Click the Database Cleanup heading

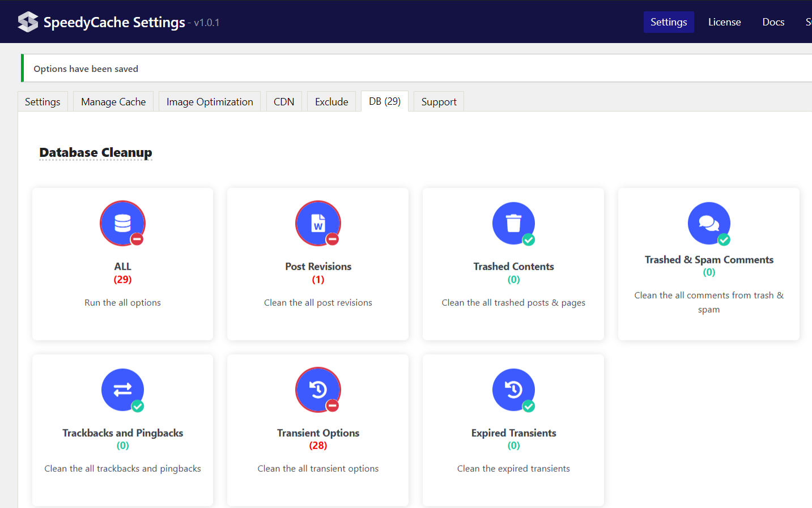tap(96, 152)
